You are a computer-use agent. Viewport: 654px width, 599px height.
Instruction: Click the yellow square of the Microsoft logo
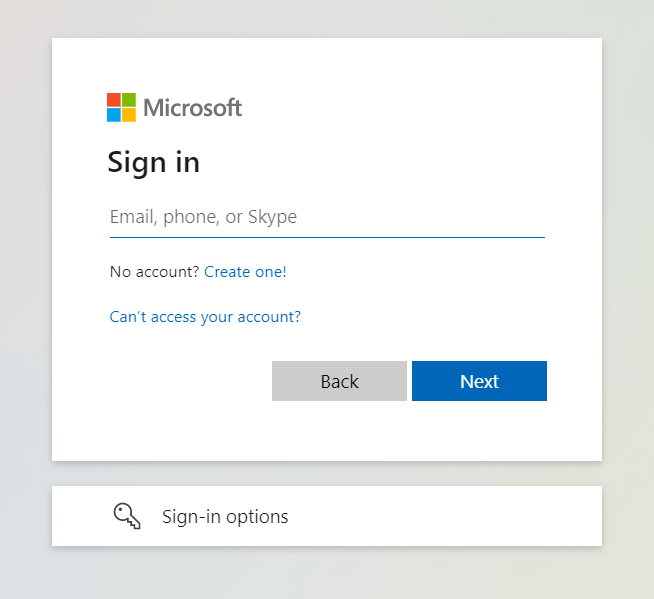pos(128,114)
